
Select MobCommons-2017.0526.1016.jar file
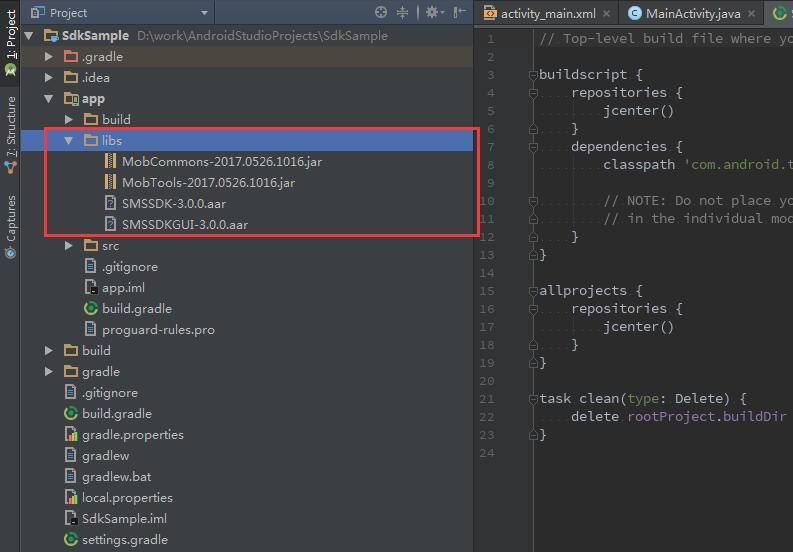[x=222, y=162]
